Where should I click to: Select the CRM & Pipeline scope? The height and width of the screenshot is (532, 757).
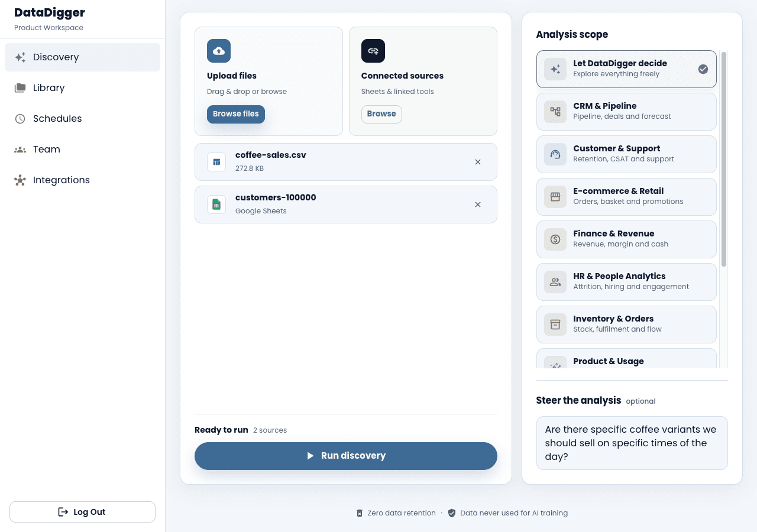click(x=626, y=112)
